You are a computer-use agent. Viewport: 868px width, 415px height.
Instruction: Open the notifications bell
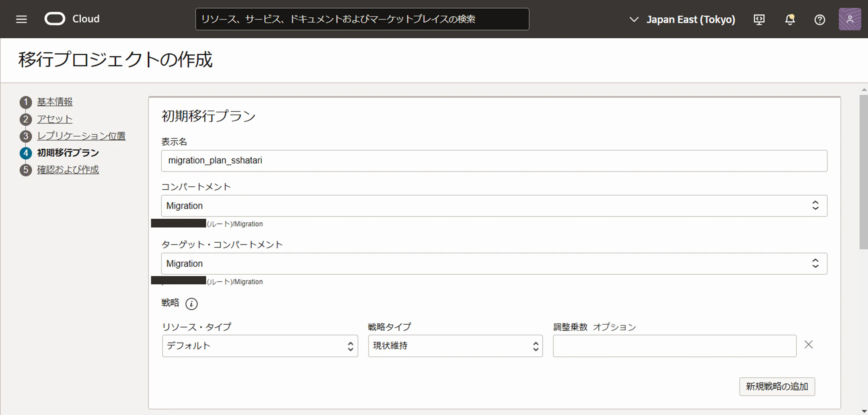[x=790, y=20]
